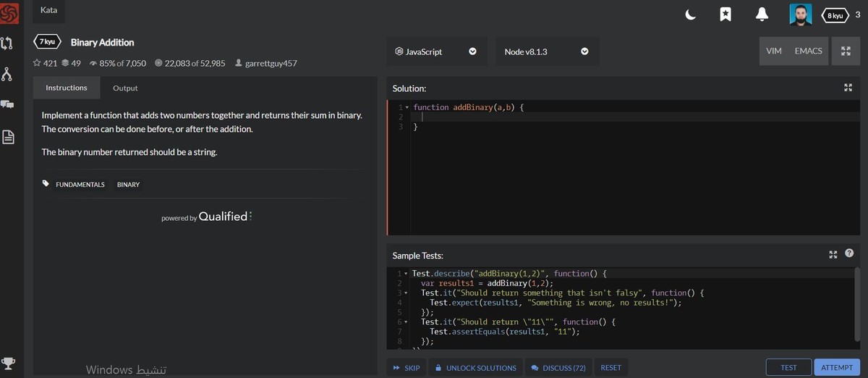868x378 pixels.
Task: Click the bookmark collection icon
Action: [x=726, y=14]
